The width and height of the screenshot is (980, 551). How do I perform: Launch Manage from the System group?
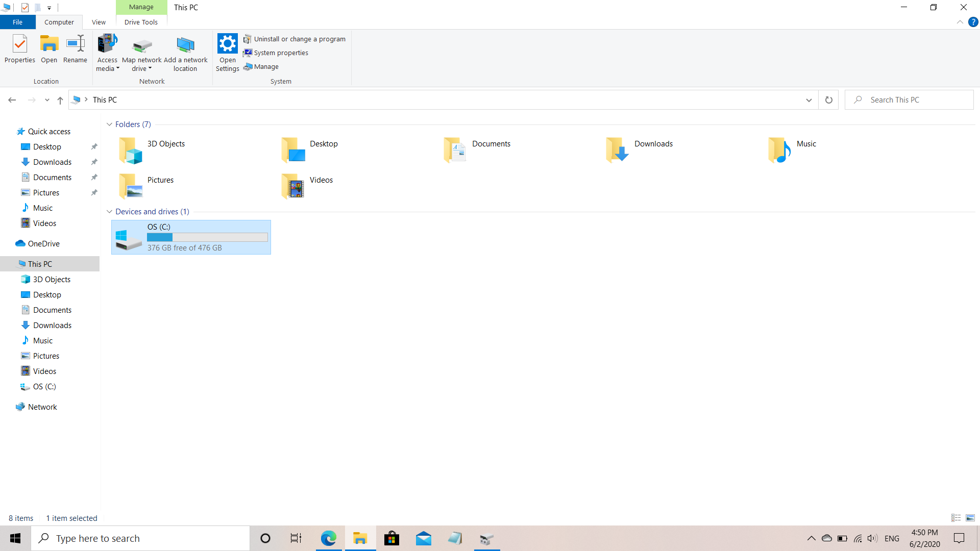point(266,66)
